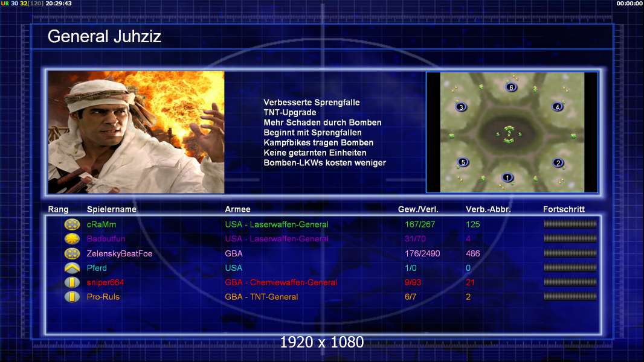Click ZelenskyBeatFoe's loading progress bar
The image size is (644, 362).
click(570, 253)
